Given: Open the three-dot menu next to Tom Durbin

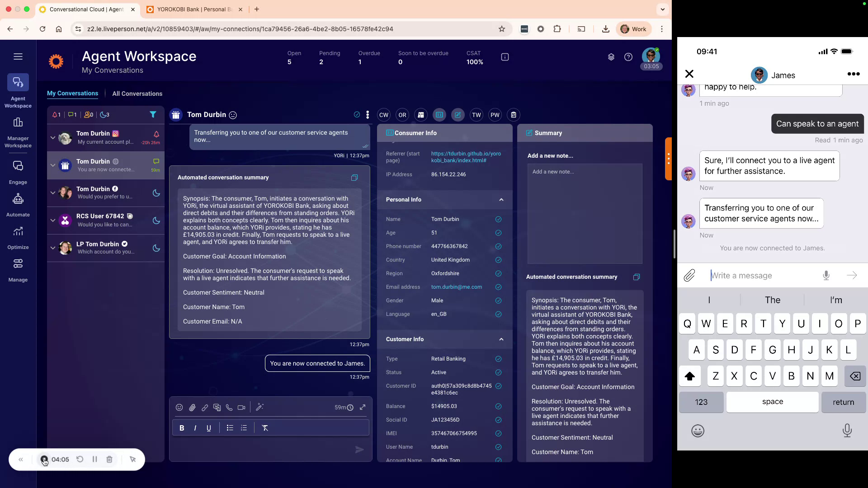Looking at the screenshot, I should [x=368, y=115].
